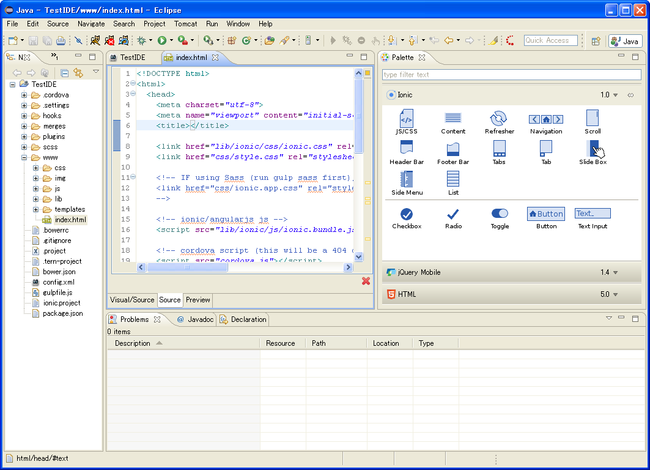650x470 pixels.
Task: Select config.xml in the project tree
Action: [54, 282]
